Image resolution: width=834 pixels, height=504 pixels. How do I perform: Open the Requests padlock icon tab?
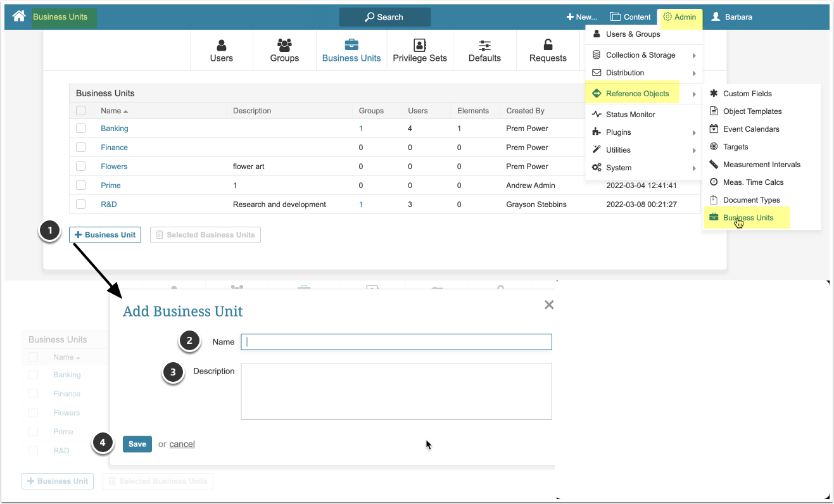coord(548,51)
